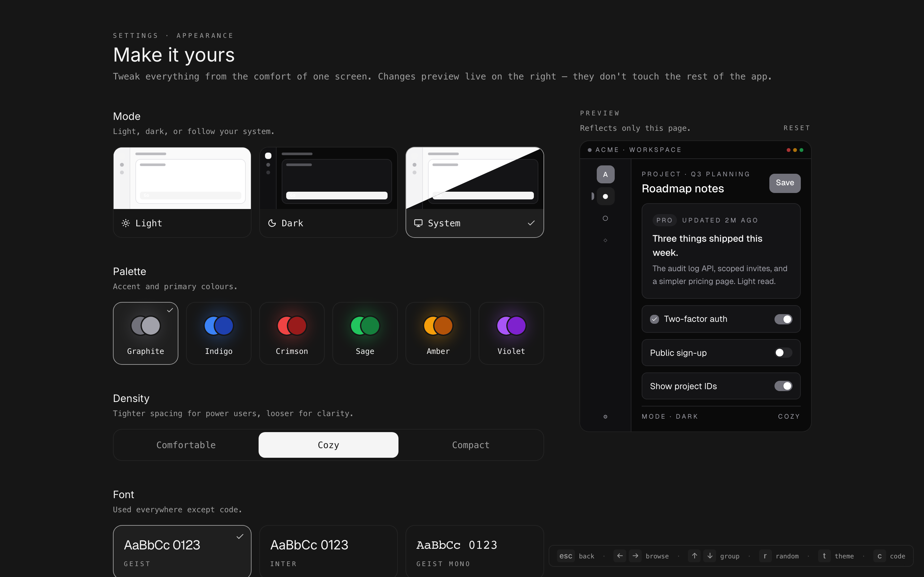The width and height of the screenshot is (924, 577).
Task: Select the Inter font card
Action: coord(328,551)
